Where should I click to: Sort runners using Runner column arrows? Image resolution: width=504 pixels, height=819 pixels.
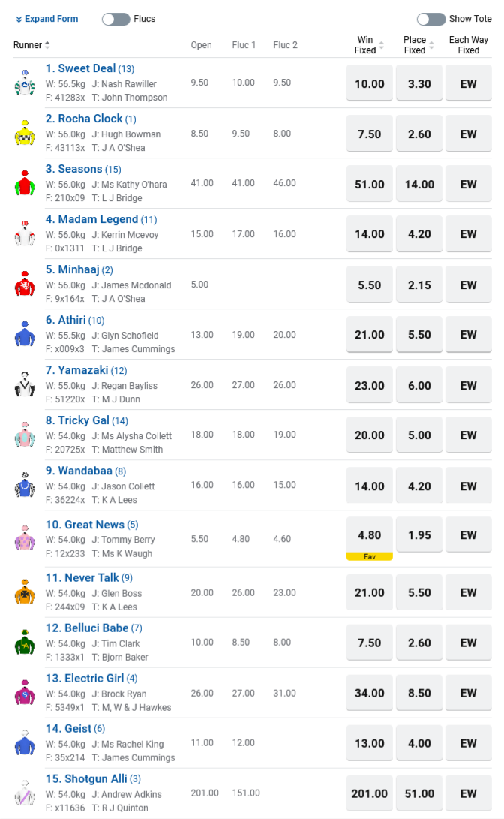[47, 45]
